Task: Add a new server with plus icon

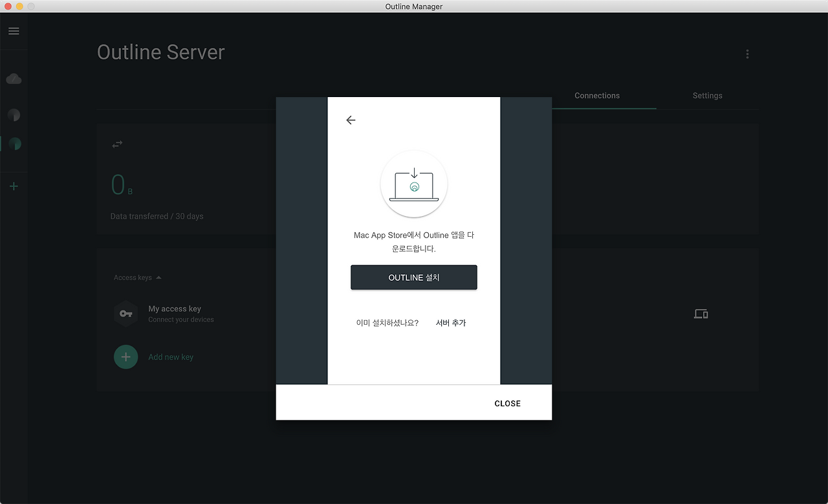Action: [x=14, y=186]
